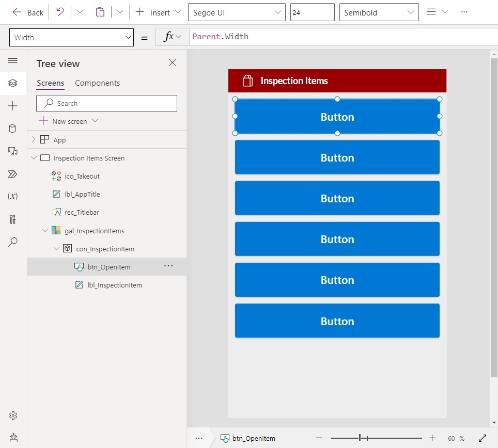Open Advanced tools sidebar icon
This screenshot has height=448, width=498.
pos(12,219)
